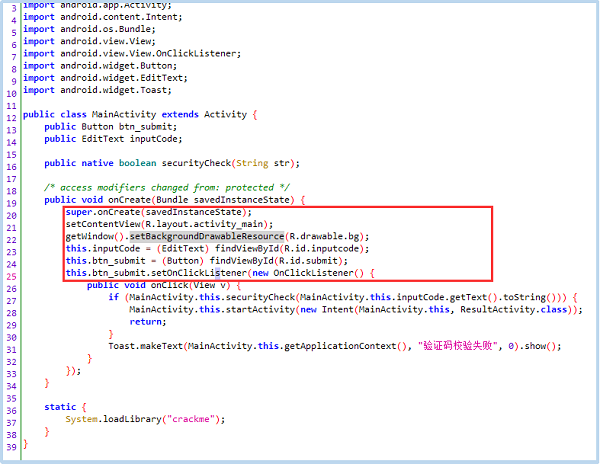This screenshot has width=600, height=464.
Task: Click the onCreate method name in its signature
Action: (x=129, y=200)
